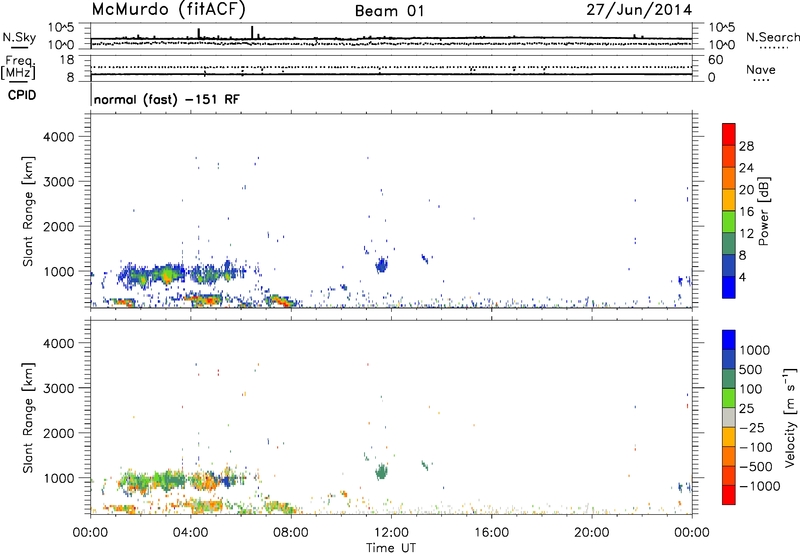This screenshot has width=800, height=554.
Task: Click the Nave legend label
Action: (760, 70)
